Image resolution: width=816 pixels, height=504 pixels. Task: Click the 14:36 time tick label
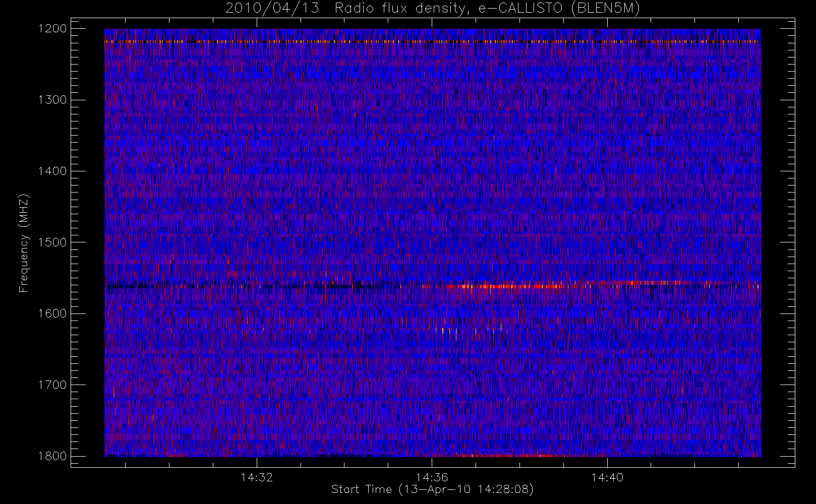click(x=432, y=477)
